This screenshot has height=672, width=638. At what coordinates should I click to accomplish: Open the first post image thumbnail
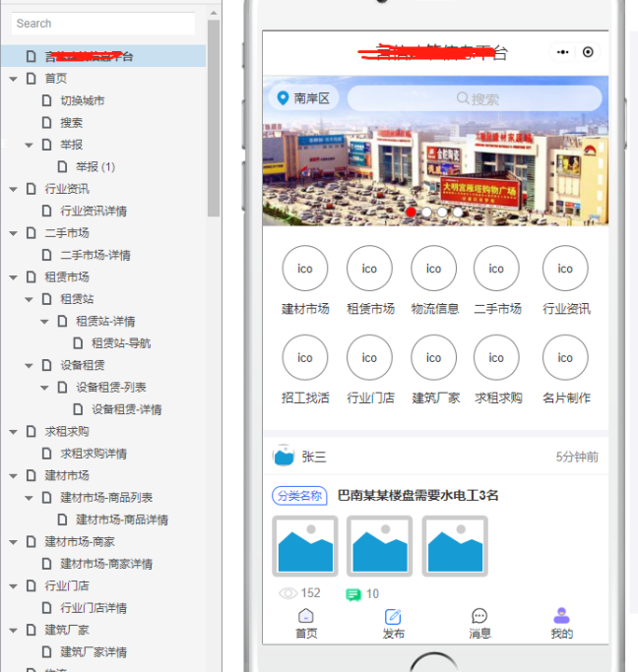305,546
